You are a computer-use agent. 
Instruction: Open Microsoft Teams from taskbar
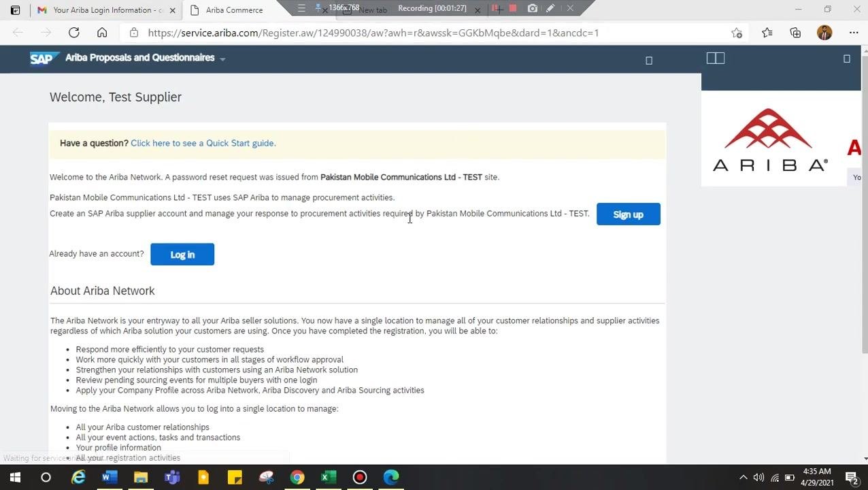point(172,477)
